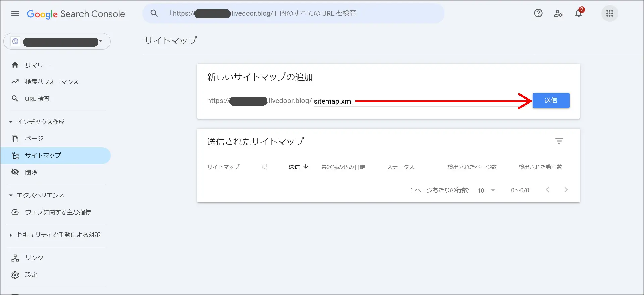Go to previous page of sitemaps table
This screenshot has height=295, width=644.
click(x=547, y=190)
